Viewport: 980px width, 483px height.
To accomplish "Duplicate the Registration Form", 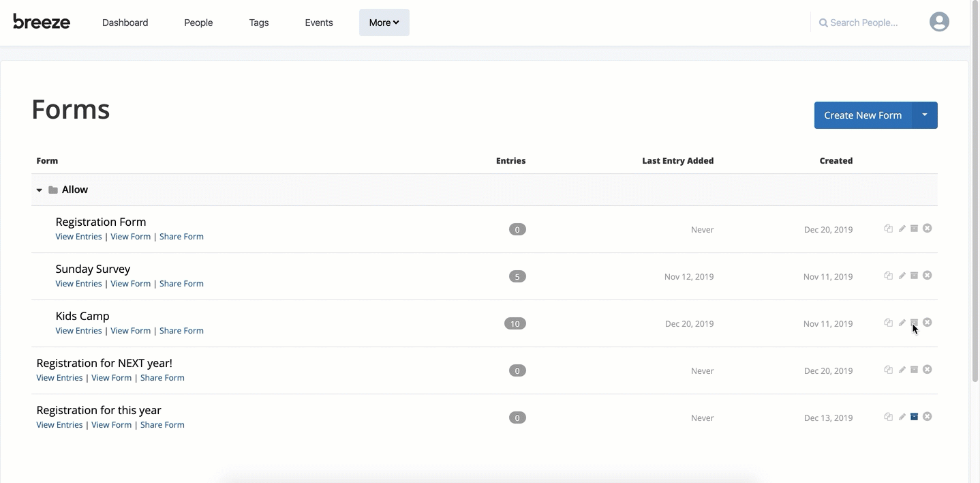I will click(888, 228).
